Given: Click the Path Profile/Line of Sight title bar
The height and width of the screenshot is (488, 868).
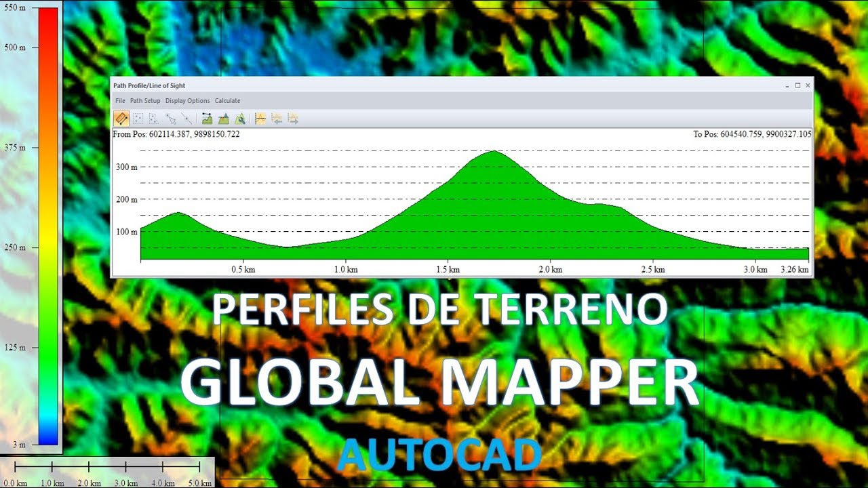Looking at the screenshot, I should coord(461,85).
